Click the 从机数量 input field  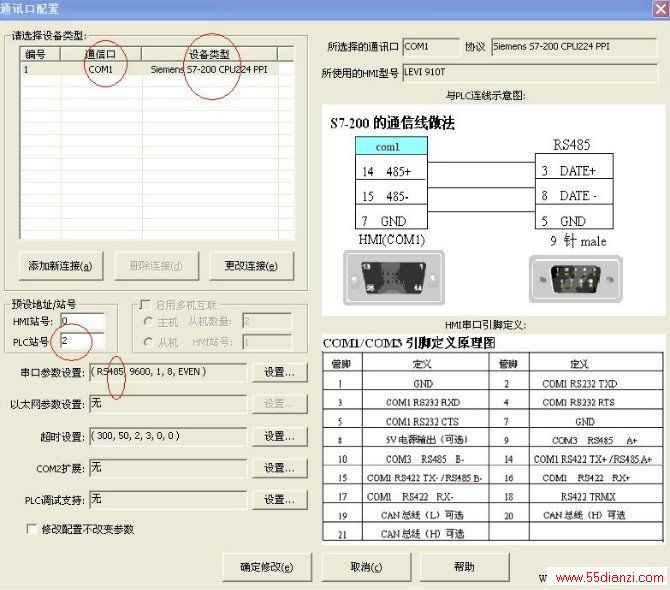pyautogui.click(x=267, y=321)
